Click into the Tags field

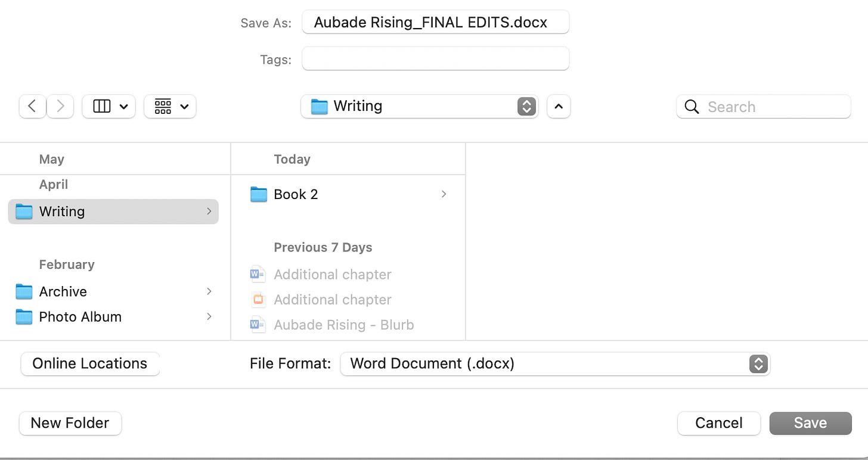(436, 59)
